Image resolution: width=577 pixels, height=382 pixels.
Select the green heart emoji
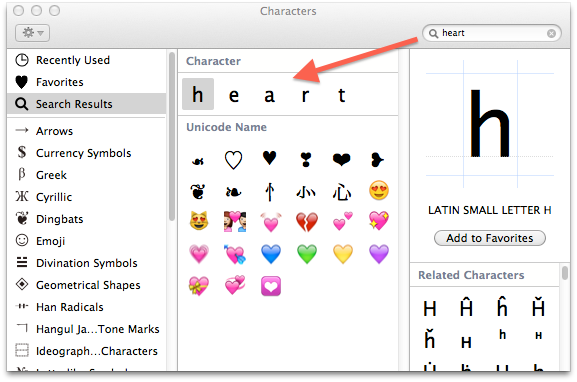[x=307, y=254]
